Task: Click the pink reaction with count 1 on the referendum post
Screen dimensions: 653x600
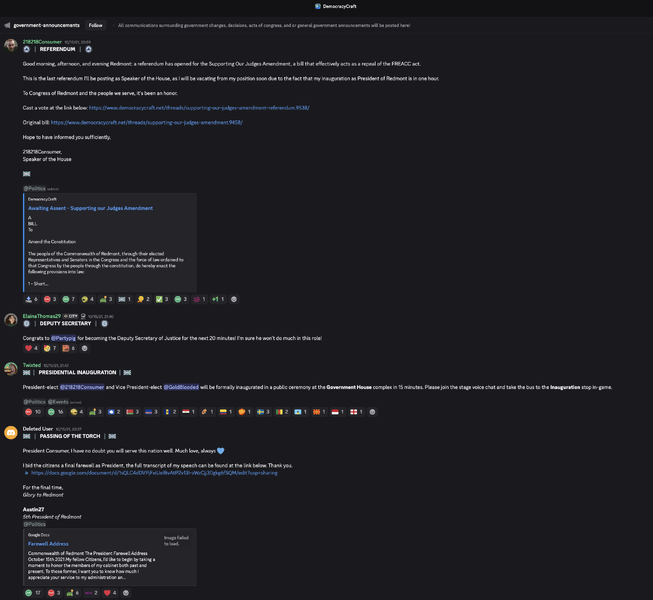Action: pyautogui.click(x=199, y=299)
